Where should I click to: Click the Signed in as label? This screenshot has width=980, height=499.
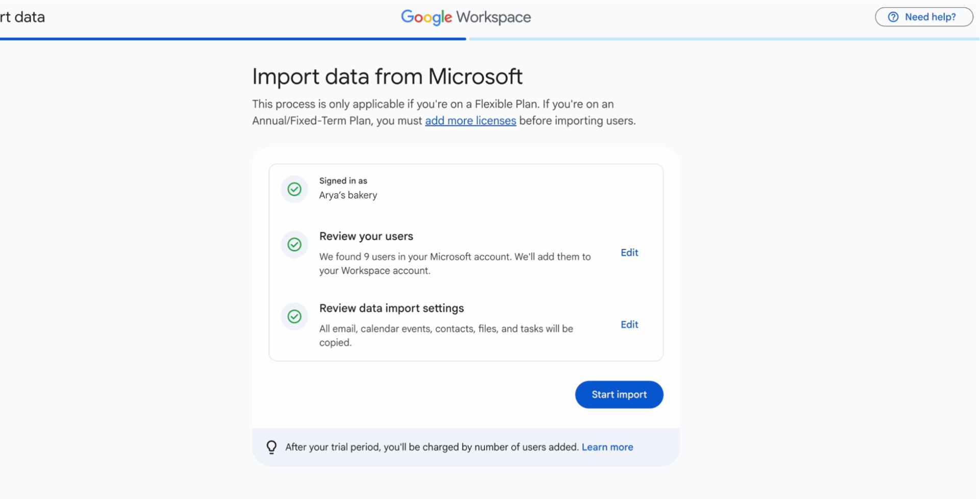[343, 181]
